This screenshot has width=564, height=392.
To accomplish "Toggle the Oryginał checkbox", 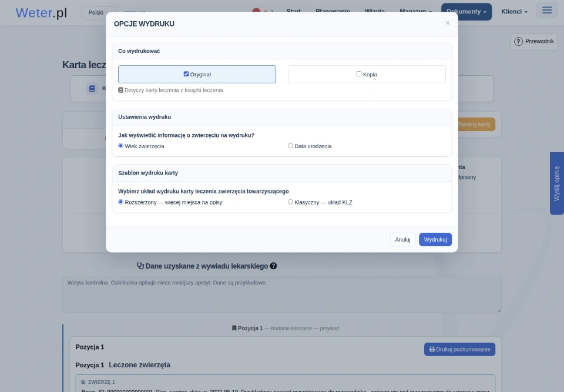I will (186, 74).
